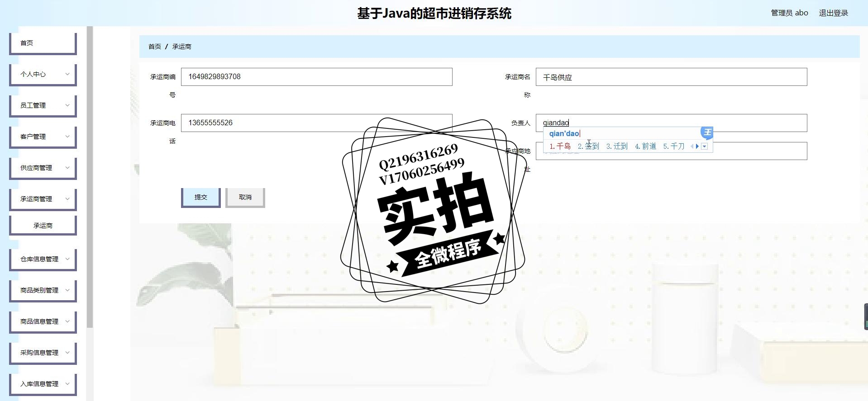Click the 退出登录 logout link

click(x=834, y=13)
